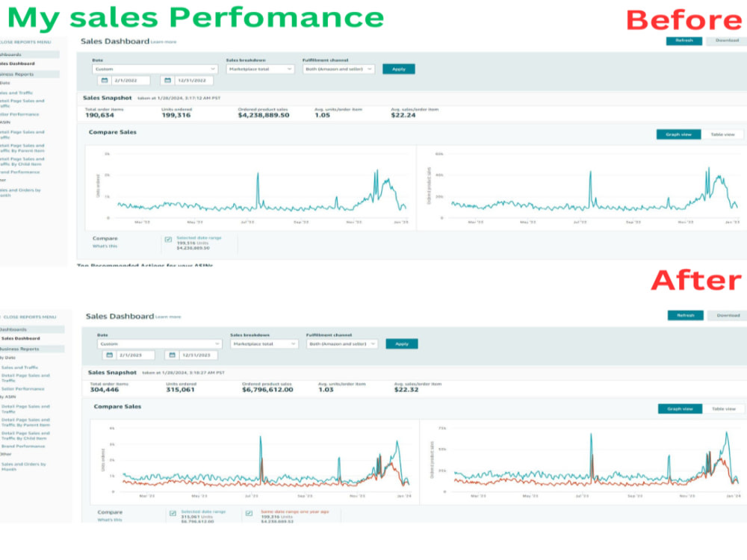Open Learn more link in After dashboard
The width and height of the screenshot is (747, 560).
[168, 317]
